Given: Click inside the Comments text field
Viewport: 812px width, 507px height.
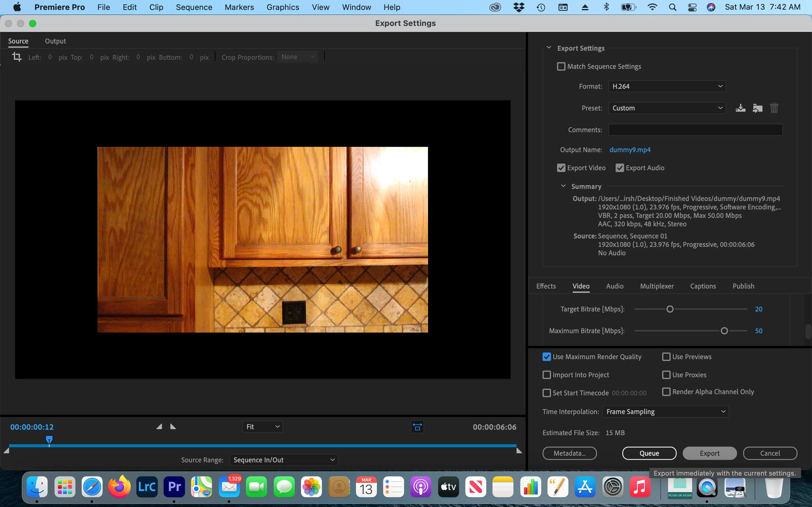Looking at the screenshot, I should click(x=695, y=130).
